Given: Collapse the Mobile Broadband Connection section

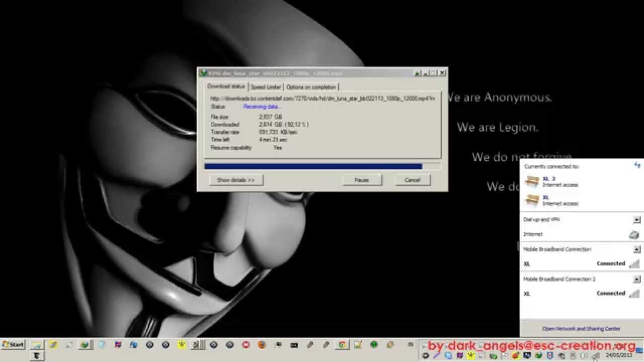Looking at the screenshot, I should (x=636, y=249).
